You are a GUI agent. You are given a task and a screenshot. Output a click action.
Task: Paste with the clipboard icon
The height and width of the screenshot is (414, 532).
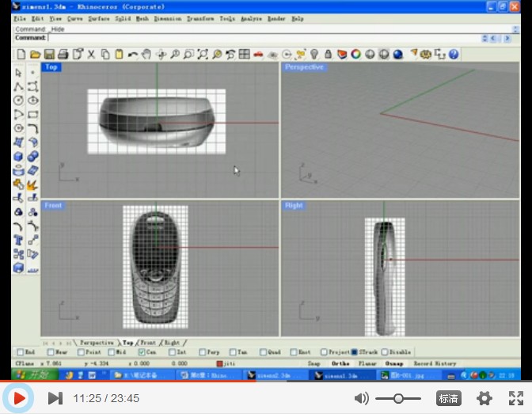coord(119,55)
